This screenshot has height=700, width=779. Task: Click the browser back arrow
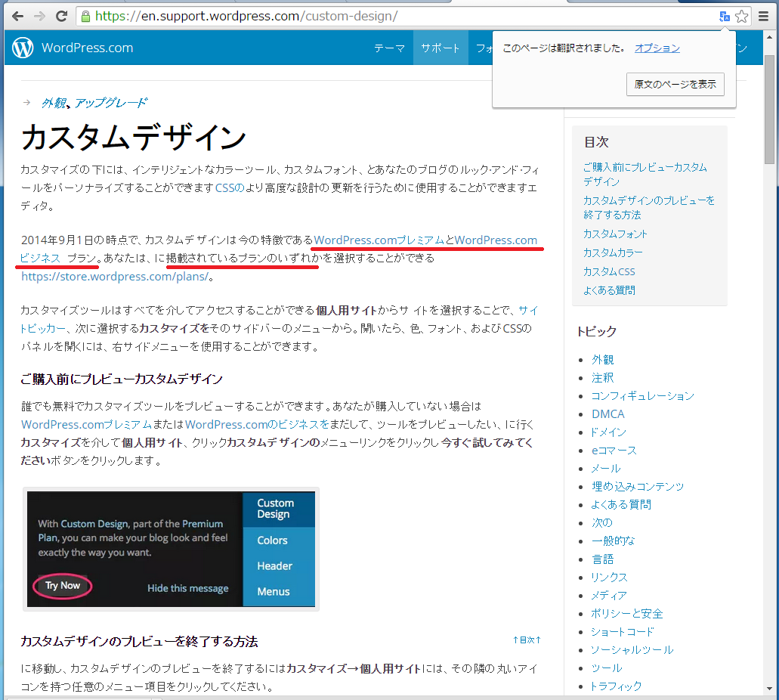pyautogui.click(x=17, y=17)
